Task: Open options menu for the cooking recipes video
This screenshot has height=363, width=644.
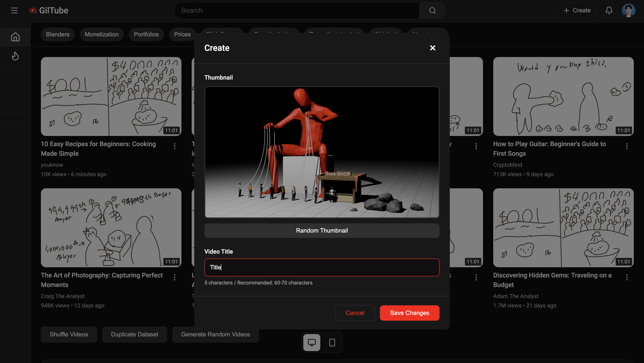Action: point(174,146)
